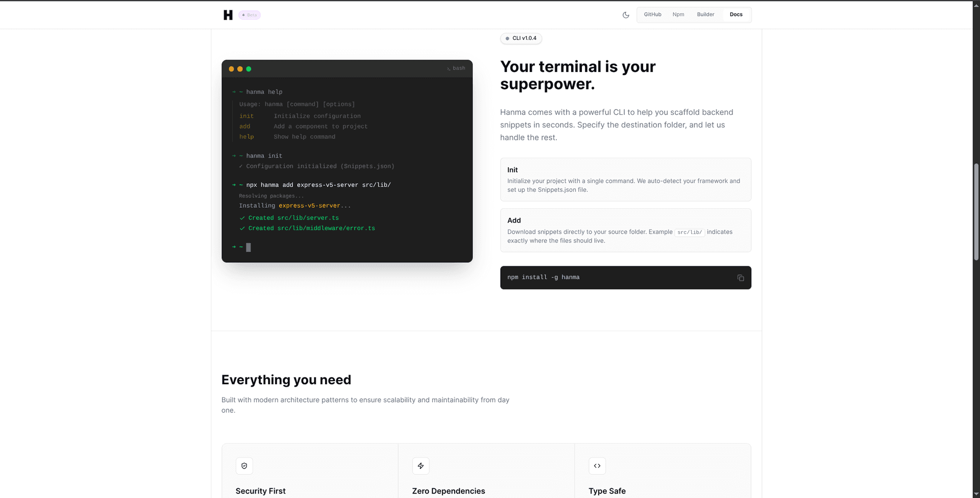Click the CLI v1.0.4 version badge
The height and width of the screenshot is (498, 980).
click(521, 38)
